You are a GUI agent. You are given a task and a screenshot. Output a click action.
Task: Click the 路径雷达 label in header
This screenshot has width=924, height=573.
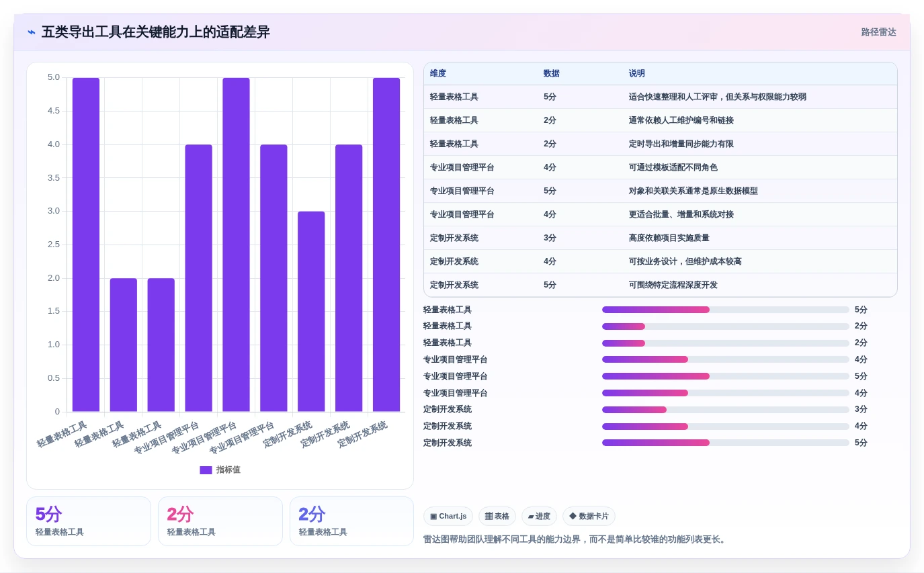pyautogui.click(x=879, y=32)
